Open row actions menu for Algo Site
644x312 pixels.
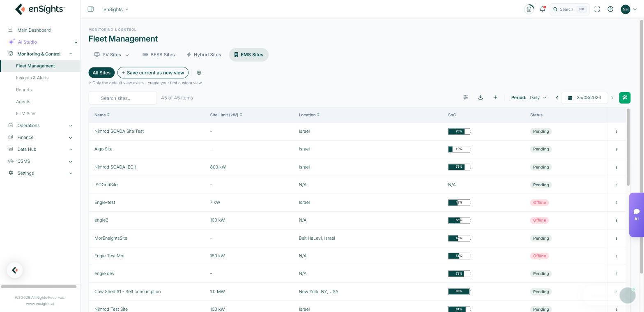pos(616,149)
